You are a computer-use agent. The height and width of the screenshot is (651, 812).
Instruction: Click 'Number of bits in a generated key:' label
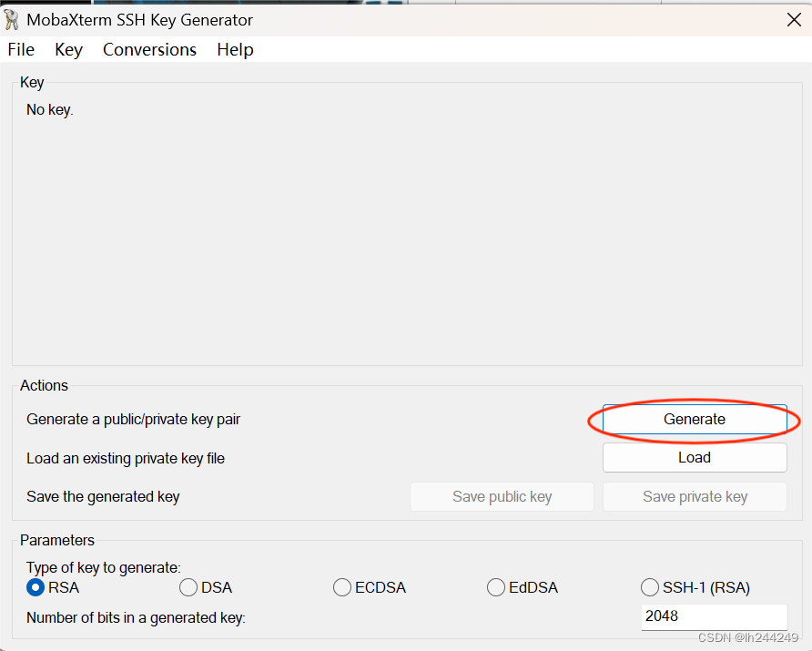pos(136,617)
